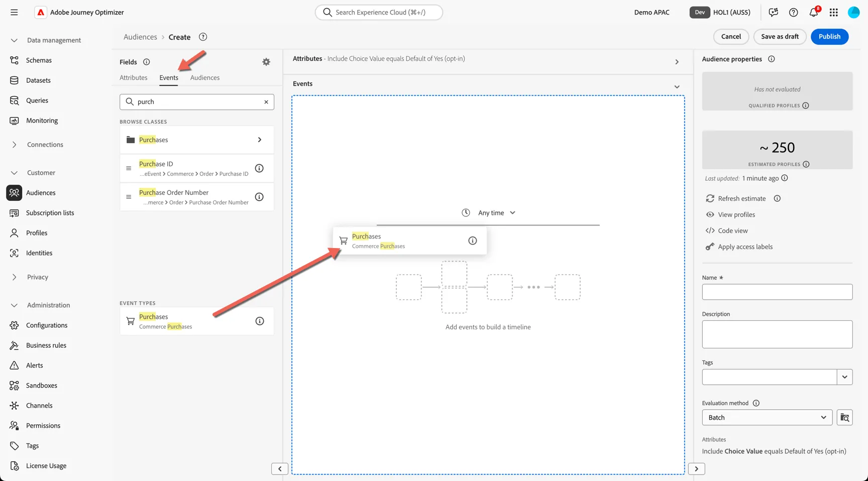Open the evaluation method search icon

(845, 417)
